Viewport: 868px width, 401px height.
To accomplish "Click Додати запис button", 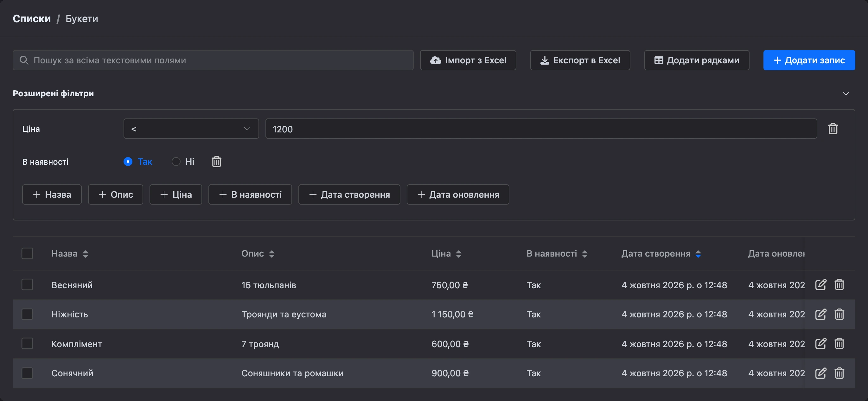I will (809, 60).
